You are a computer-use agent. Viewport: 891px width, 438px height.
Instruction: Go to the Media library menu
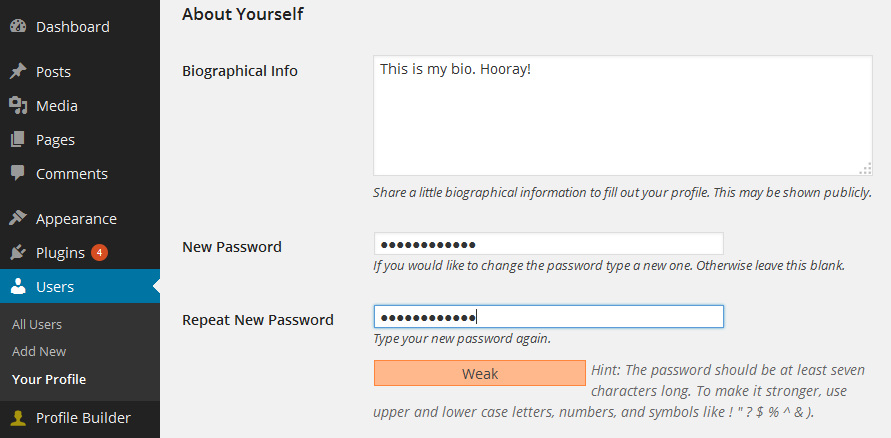[x=57, y=106]
